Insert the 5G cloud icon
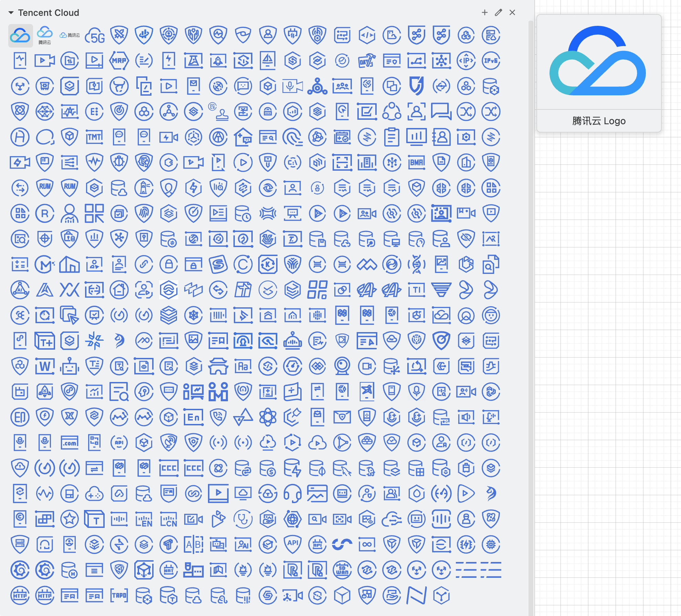The height and width of the screenshot is (616, 681). (x=95, y=35)
